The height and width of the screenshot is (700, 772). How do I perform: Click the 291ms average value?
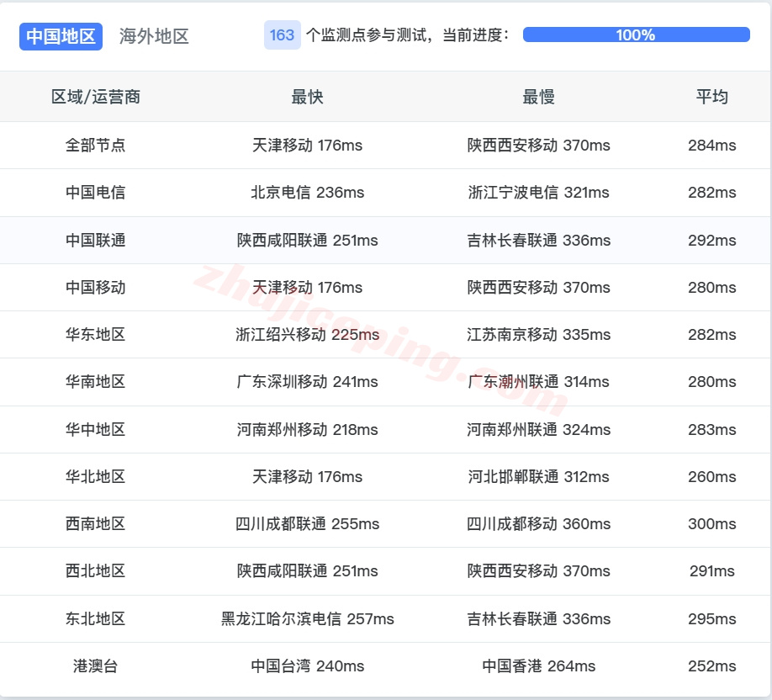(x=712, y=571)
